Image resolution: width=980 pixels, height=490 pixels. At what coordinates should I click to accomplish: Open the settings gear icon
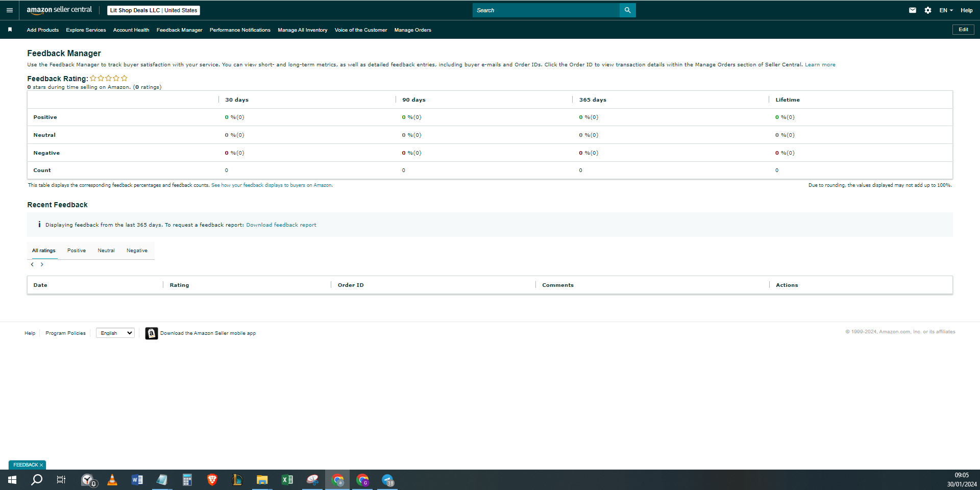pos(928,10)
